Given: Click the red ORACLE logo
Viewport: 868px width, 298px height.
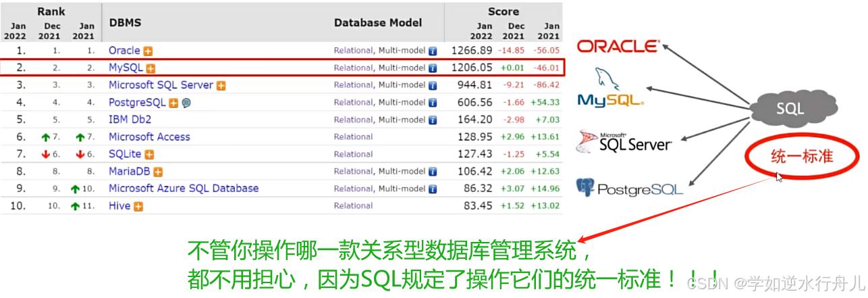Looking at the screenshot, I should coord(618,46).
